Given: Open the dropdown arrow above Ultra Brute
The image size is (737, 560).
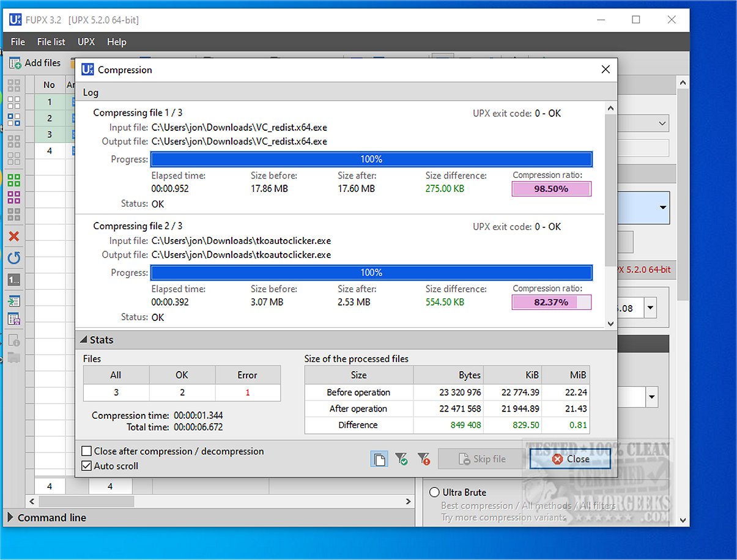Looking at the screenshot, I should (652, 397).
